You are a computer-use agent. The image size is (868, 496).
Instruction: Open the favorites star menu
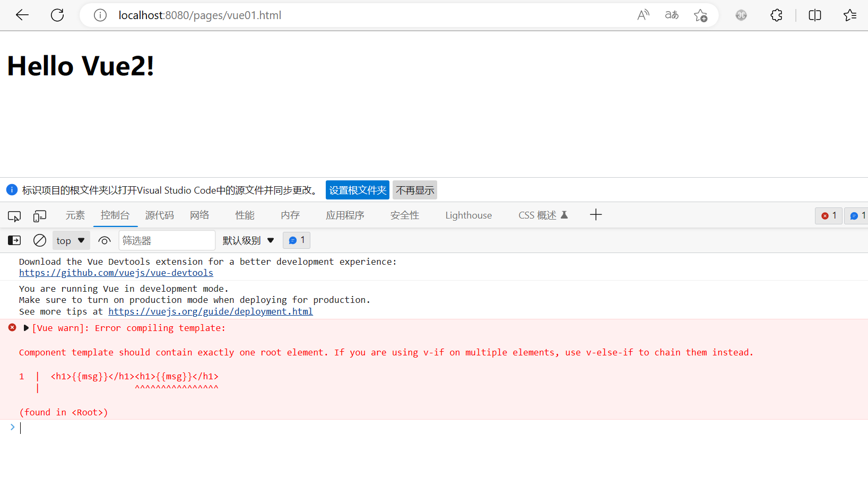(849, 15)
